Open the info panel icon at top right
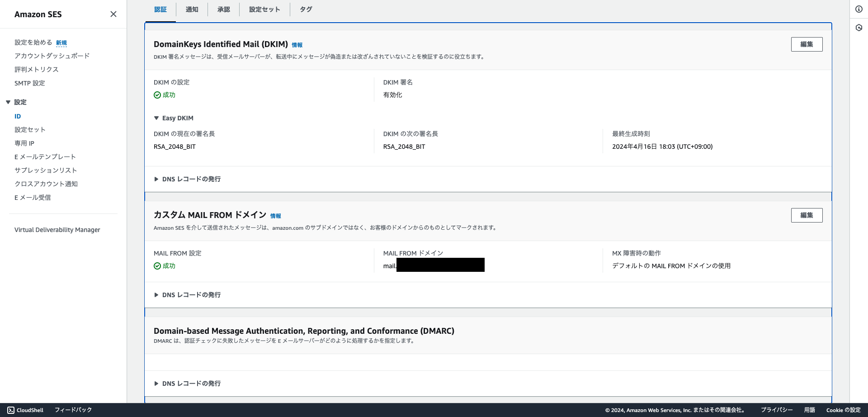 (x=859, y=9)
